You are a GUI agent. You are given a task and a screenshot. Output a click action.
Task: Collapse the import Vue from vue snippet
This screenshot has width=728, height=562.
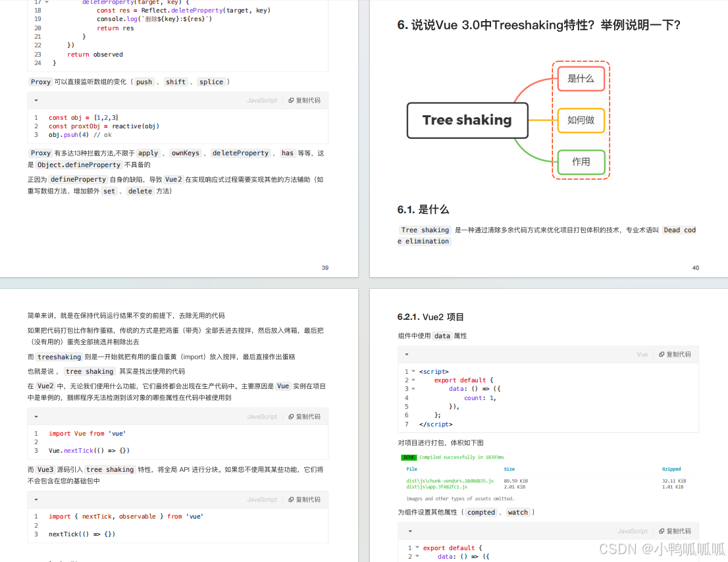[36, 416]
